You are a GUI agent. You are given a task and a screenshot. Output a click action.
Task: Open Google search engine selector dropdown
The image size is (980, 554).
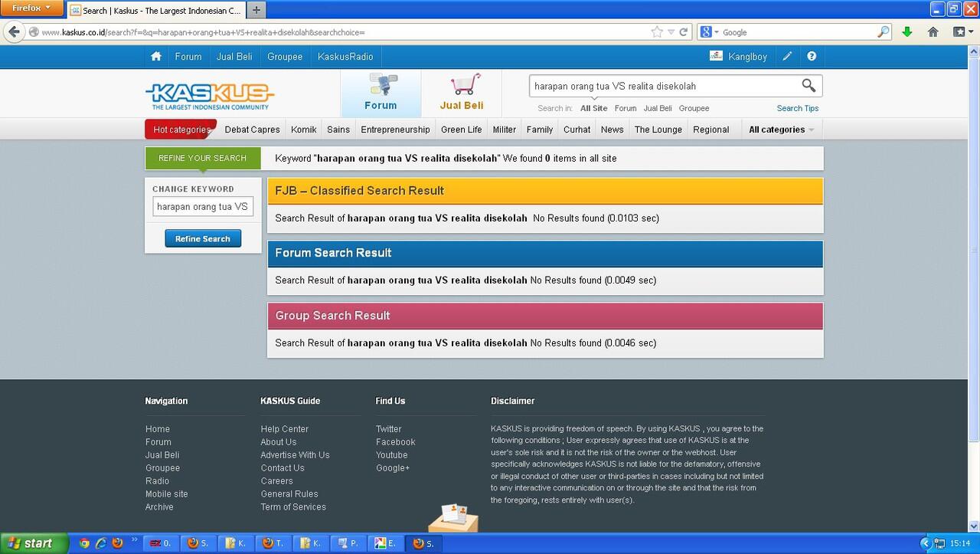(710, 32)
